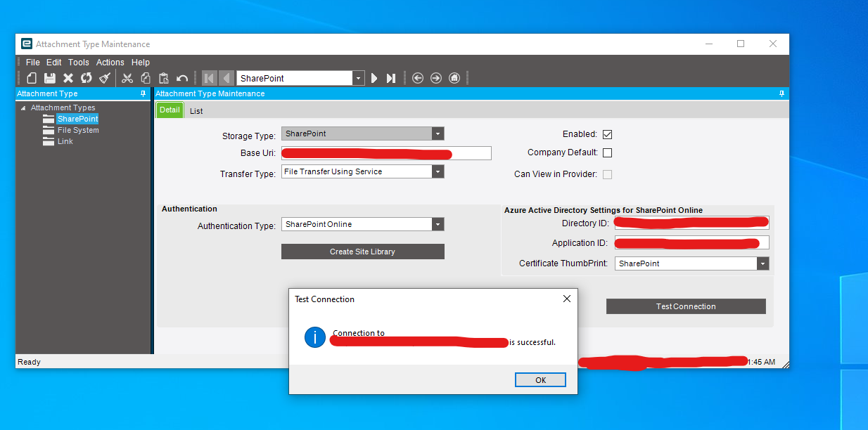Viewport: 868px width, 430px height.
Task: Click the Home toolbar icon
Action: click(454, 78)
